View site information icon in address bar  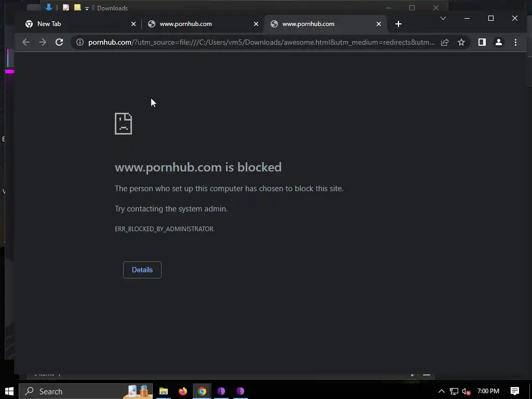[x=79, y=42]
